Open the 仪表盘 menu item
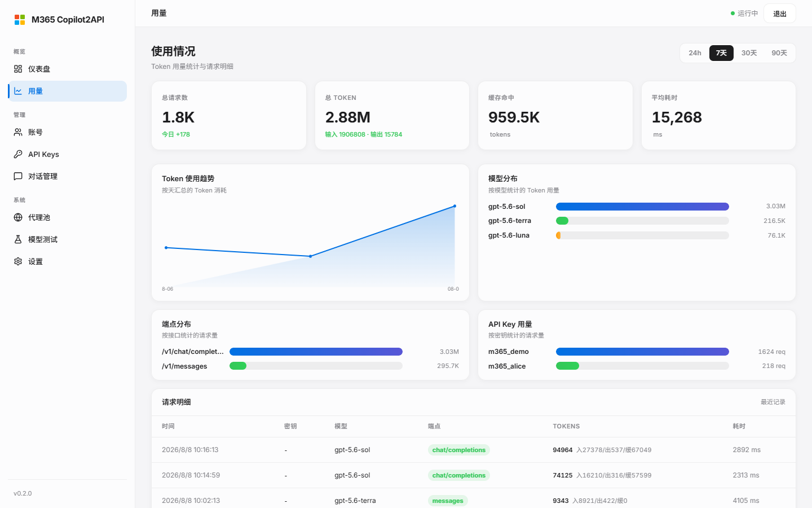Screen dimensions: 812x508 click(67, 69)
